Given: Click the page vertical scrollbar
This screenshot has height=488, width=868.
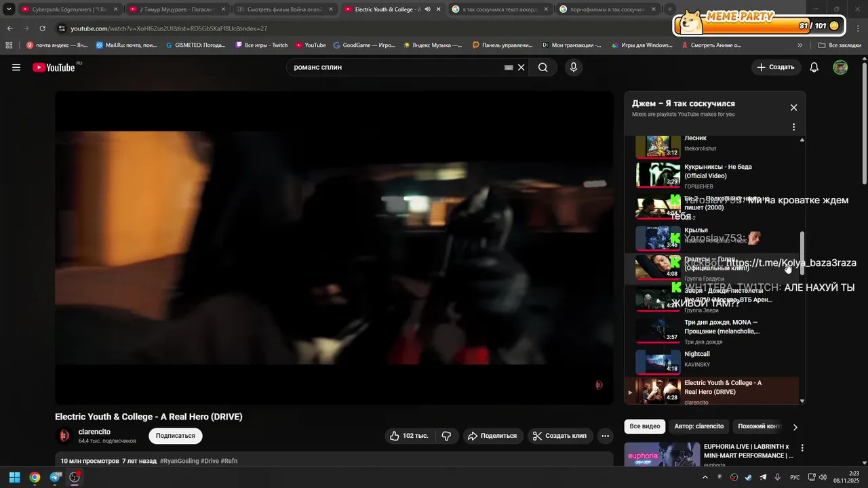Looking at the screenshot, I should [x=864, y=123].
